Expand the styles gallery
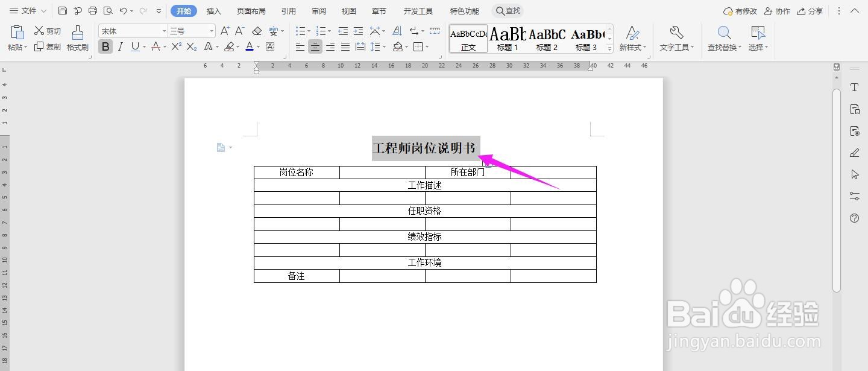 click(x=609, y=48)
